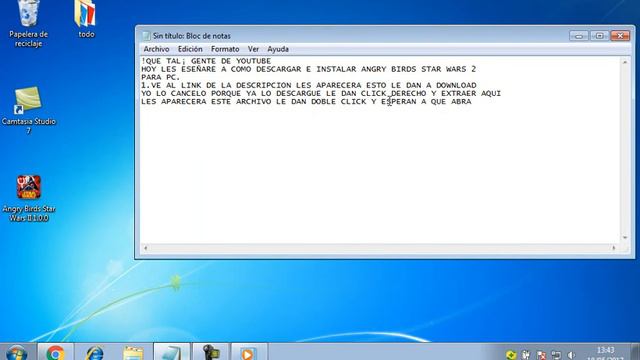Open the Ayuda menu
Viewport: 640px width, 360px height.
point(278,49)
